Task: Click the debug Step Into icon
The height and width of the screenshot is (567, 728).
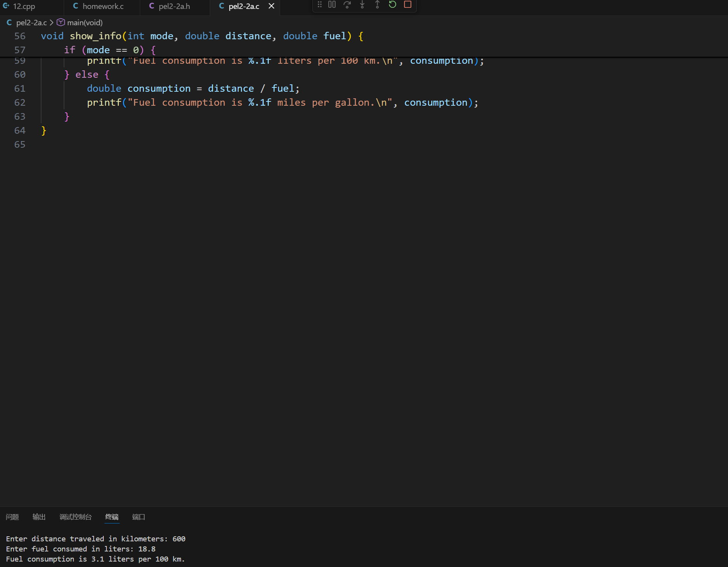Action: click(x=362, y=5)
